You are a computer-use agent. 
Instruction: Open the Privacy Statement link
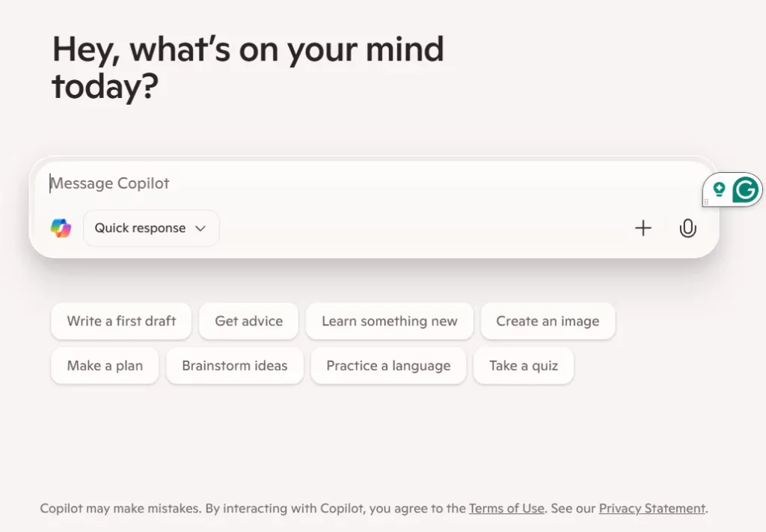pyautogui.click(x=652, y=508)
